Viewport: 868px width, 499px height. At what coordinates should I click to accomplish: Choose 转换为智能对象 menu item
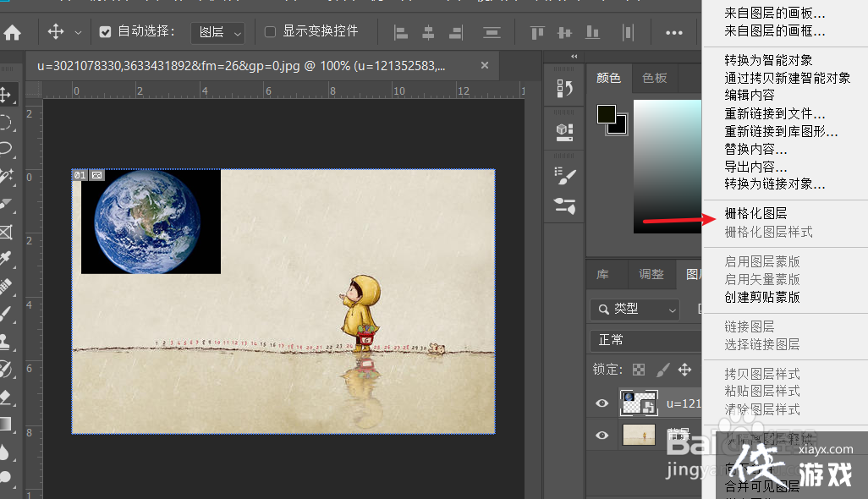click(768, 60)
